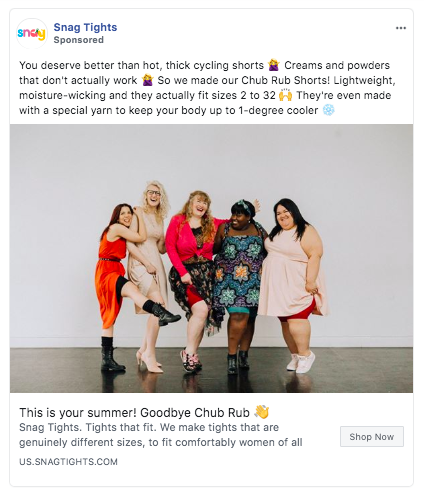This screenshot has height=499, width=424.
Task: Click the raised hands emoji after 'sizes 2 to 32'
Action: point(285,95)
